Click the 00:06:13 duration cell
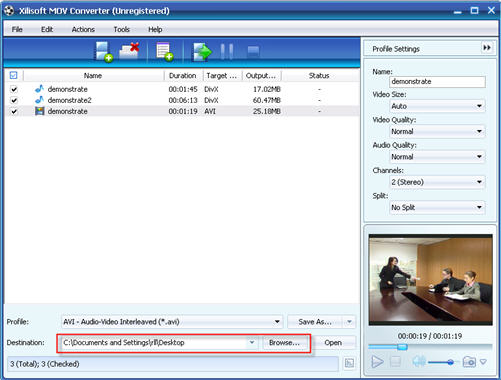The height and width of the screenshot is (380, 501). [183, 100]
